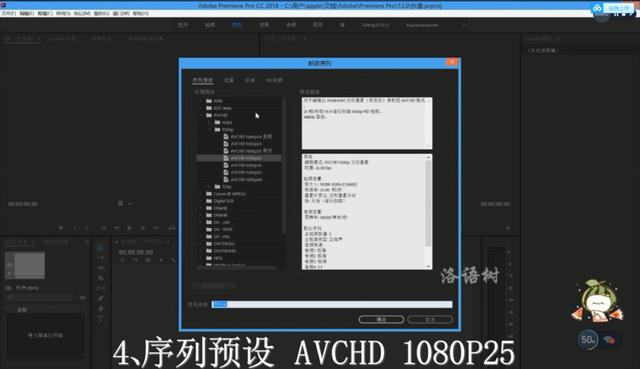The width and height of the screenshot is (640, 369).
Task: Click the preset details pane scrollbar
Action: (428, 203)
